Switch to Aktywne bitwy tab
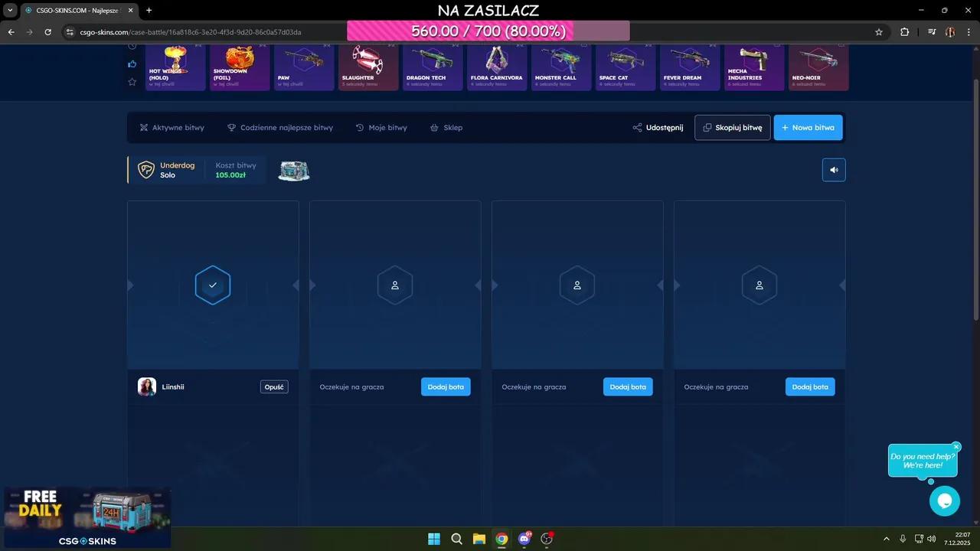Viewport: 980px width, 551px height. [172, 128]
